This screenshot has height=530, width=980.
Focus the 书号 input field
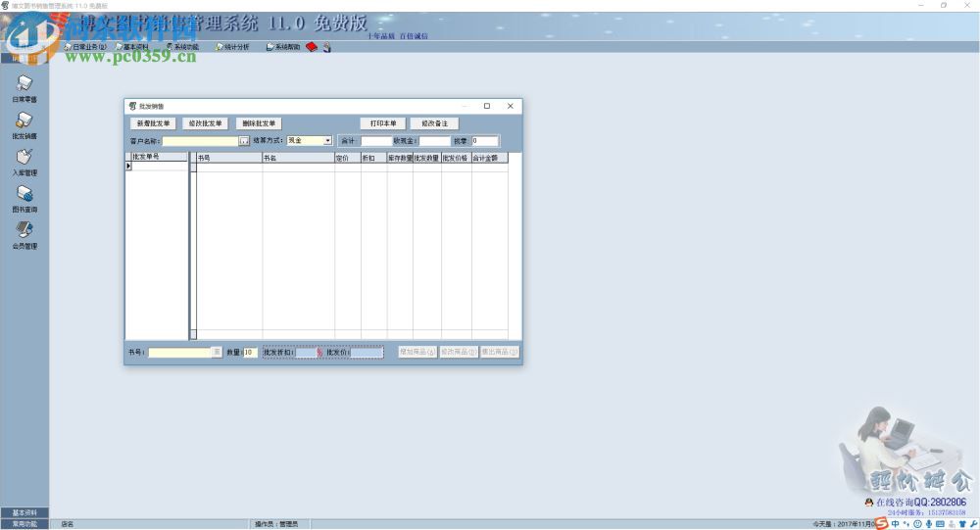click(x=179, y=353)
